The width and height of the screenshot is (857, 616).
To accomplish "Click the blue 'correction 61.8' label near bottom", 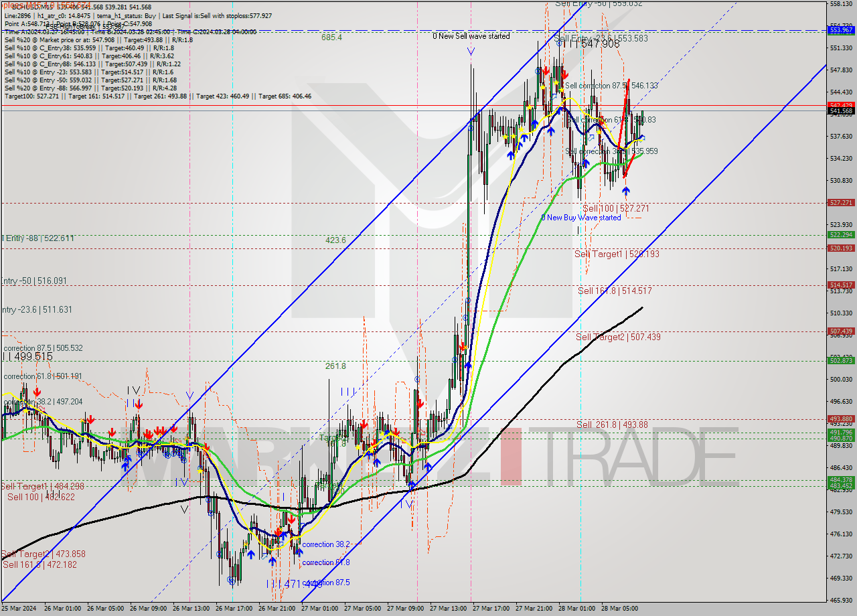I will [326, 563].
